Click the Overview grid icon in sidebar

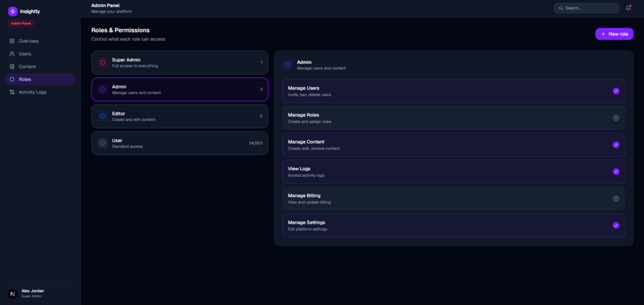click(12, 41)
